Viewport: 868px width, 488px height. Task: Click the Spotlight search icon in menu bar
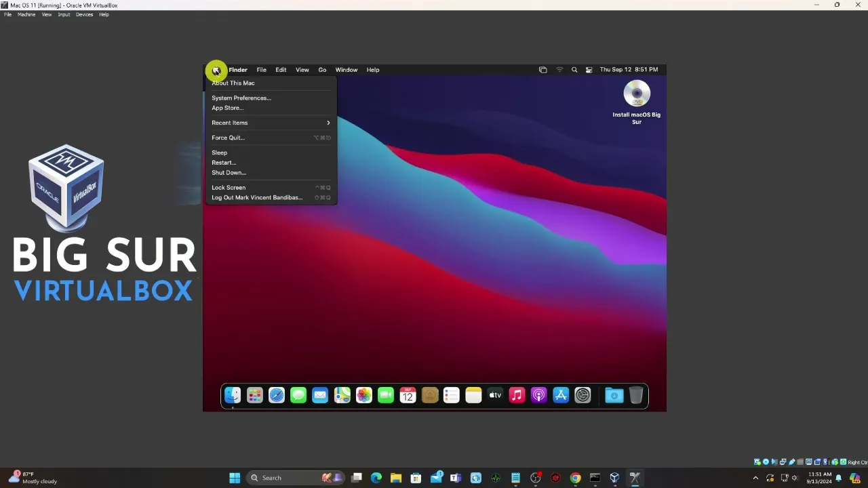pyautogui.click(x=574, y=70)
